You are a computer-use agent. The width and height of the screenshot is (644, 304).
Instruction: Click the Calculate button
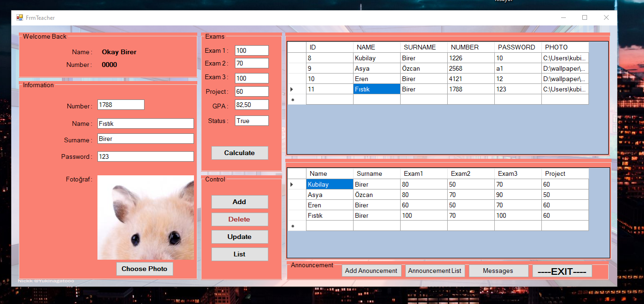[x=240, y=153]
